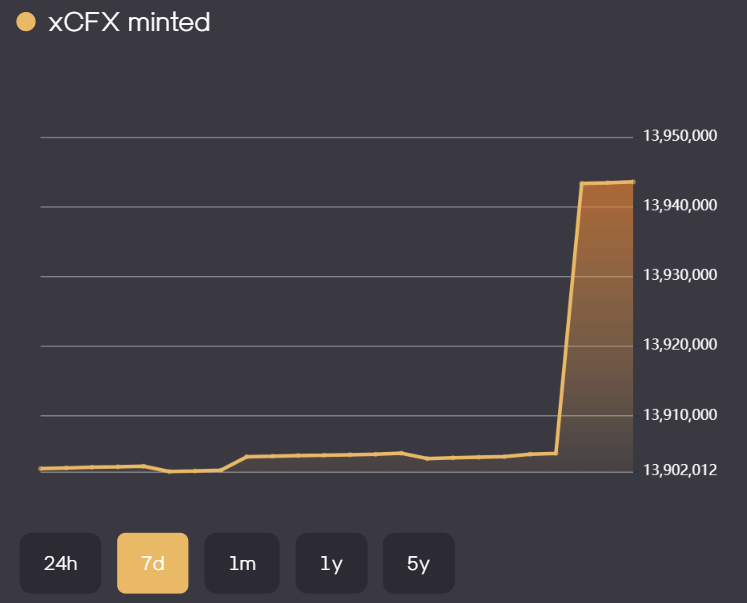Select the 7d time range
This screenshot has width=747, height=603.
tap(153, 563)
